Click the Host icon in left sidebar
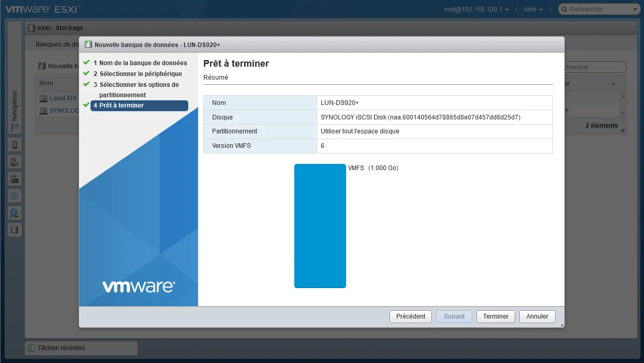 14,145
